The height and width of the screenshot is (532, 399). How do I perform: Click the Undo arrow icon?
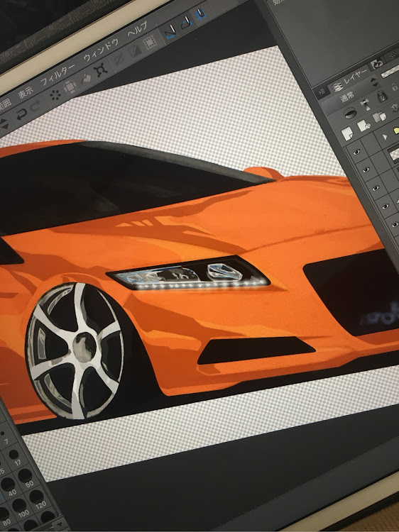click(x=21, y=114)
